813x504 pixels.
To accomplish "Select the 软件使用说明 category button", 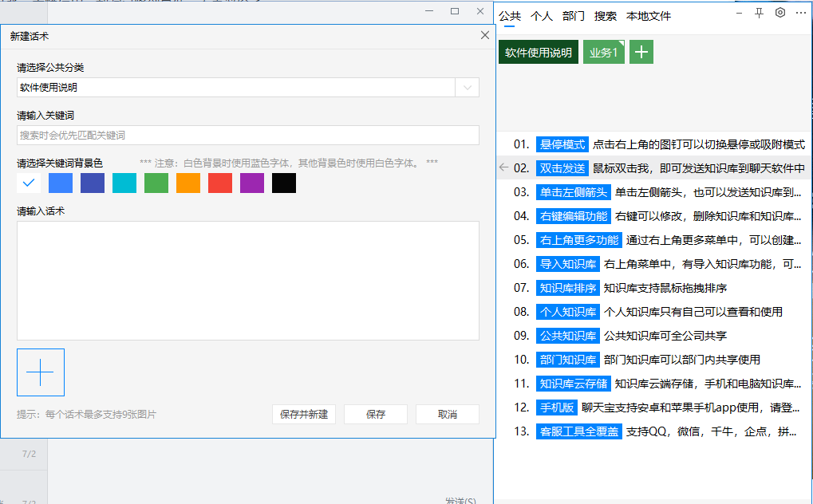I will [x=539, y=52].
